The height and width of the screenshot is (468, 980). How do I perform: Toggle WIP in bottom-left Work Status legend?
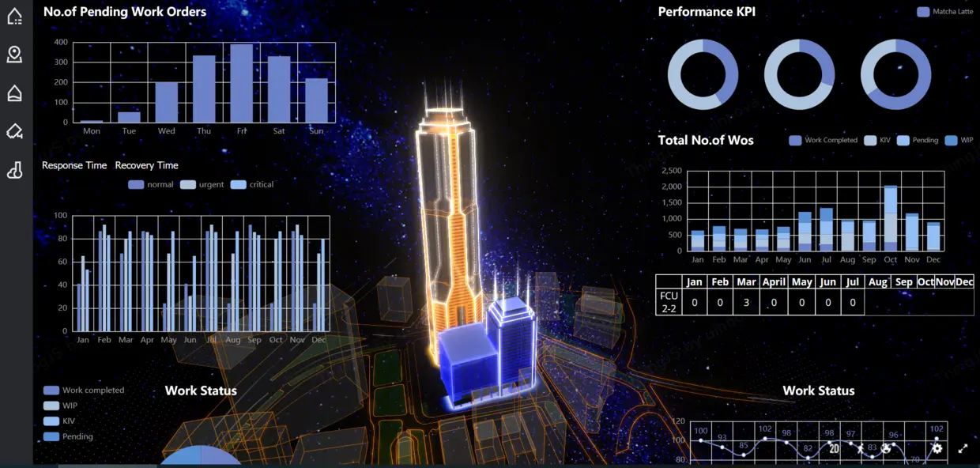(61, 406)
